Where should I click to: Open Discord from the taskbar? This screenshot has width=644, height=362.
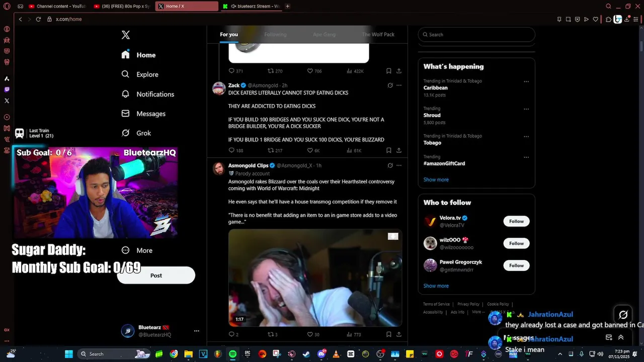[x=321, y=354]
